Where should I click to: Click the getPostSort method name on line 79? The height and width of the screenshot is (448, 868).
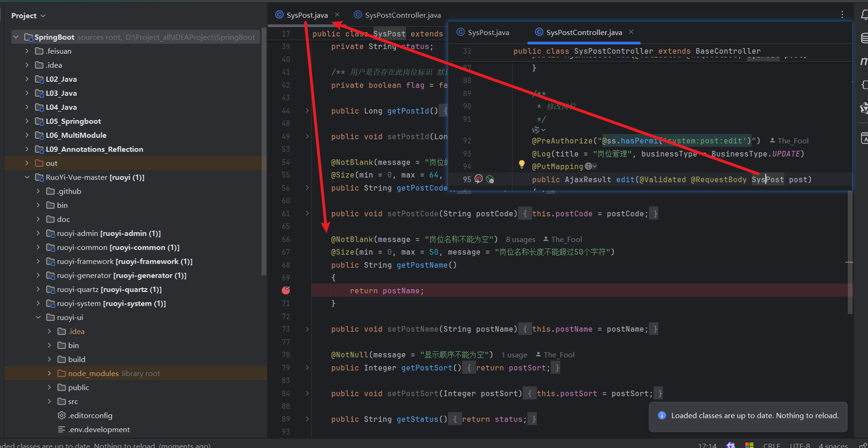point(427,368)
